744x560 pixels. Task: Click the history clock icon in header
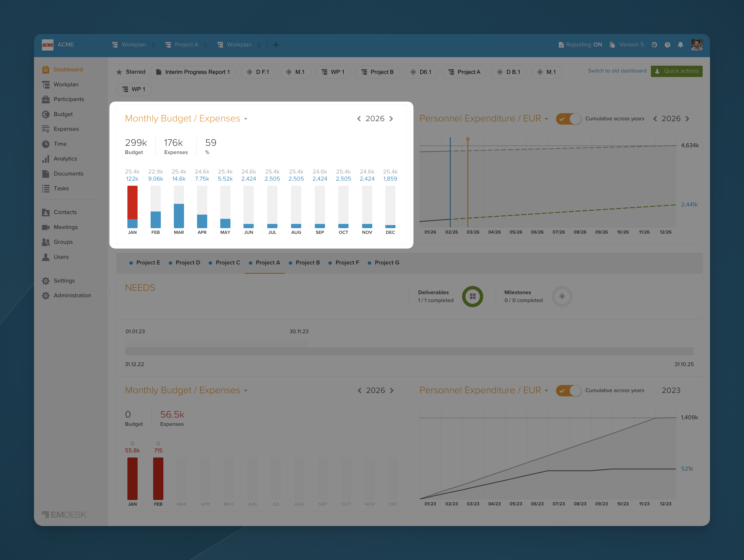[654, 45]
